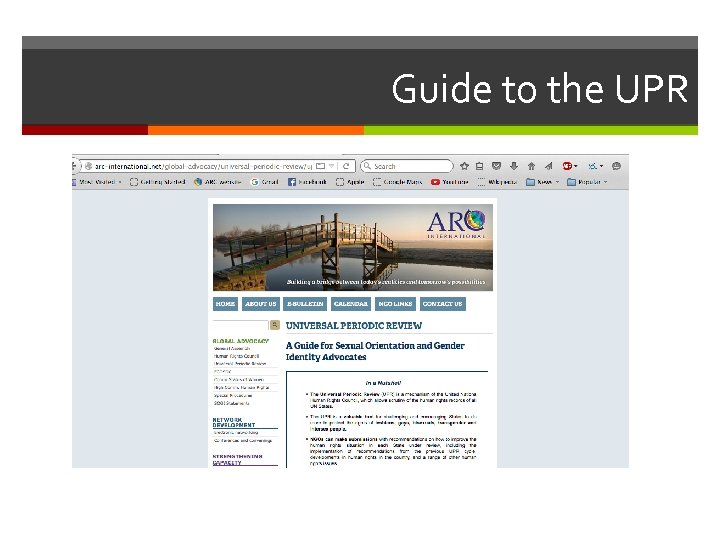The height and width of the screenshot is (540, 720).
Task: Open the Google Maps bookmark
Action: click(398, 182)
